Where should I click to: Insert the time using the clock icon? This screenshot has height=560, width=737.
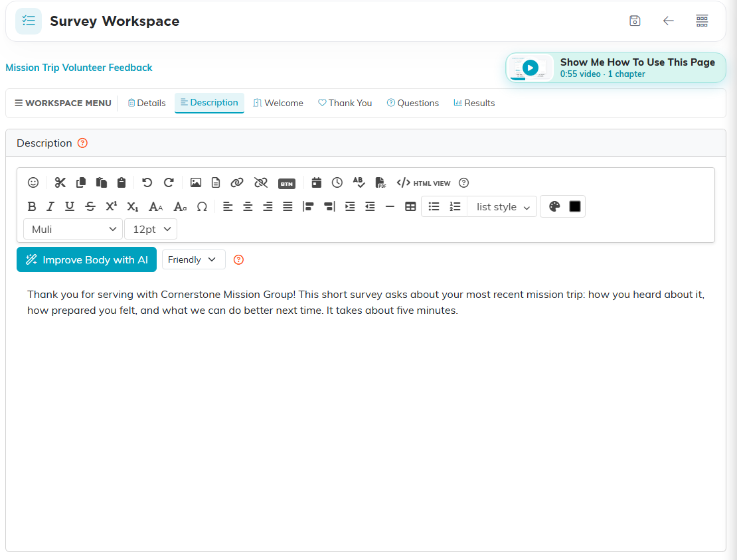[x=337, y=182]
